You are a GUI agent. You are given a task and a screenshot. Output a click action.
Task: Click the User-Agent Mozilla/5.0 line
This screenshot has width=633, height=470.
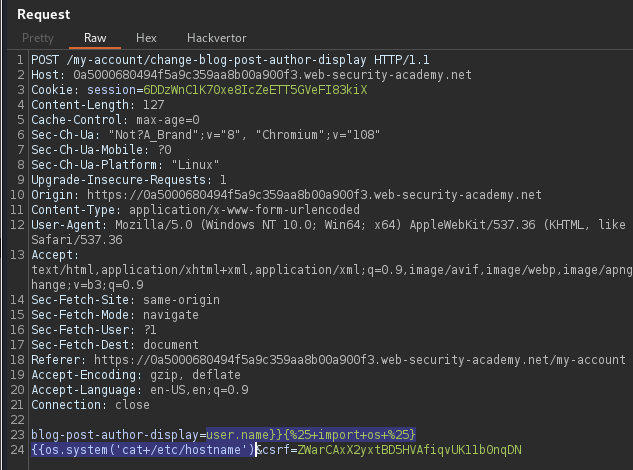[328, 225]
